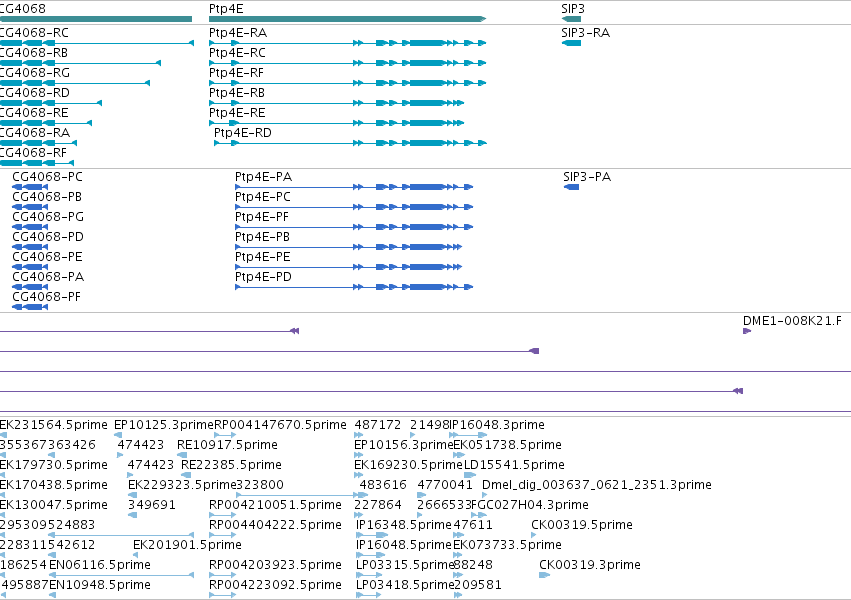851x600 pixels.
Task: Click the SIP3 gene label
Action: pyautogui.click(x=573, y=9)
